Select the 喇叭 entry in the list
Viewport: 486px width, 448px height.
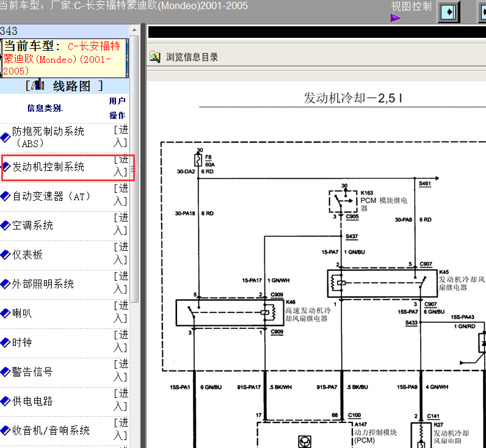[22, 313]
